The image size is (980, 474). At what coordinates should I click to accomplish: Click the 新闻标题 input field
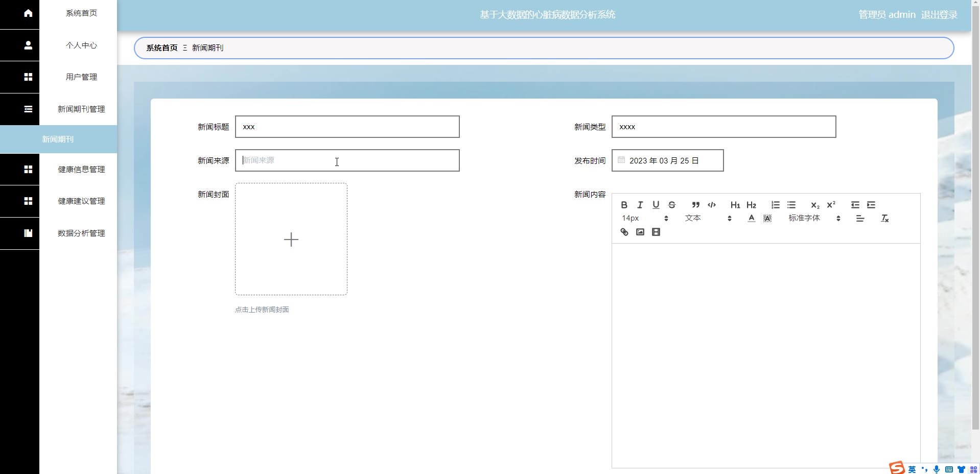pyautogui.click(x=347, y=127)
